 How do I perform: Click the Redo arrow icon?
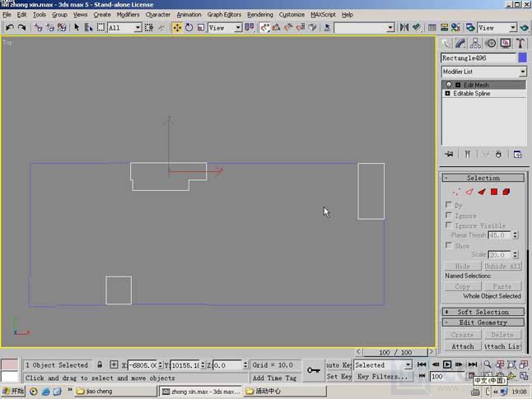pyautogui.click(x=21, y=27)
